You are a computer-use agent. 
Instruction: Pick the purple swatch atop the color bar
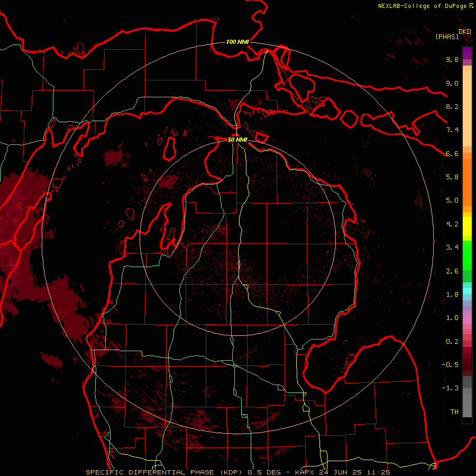point(467,53)
